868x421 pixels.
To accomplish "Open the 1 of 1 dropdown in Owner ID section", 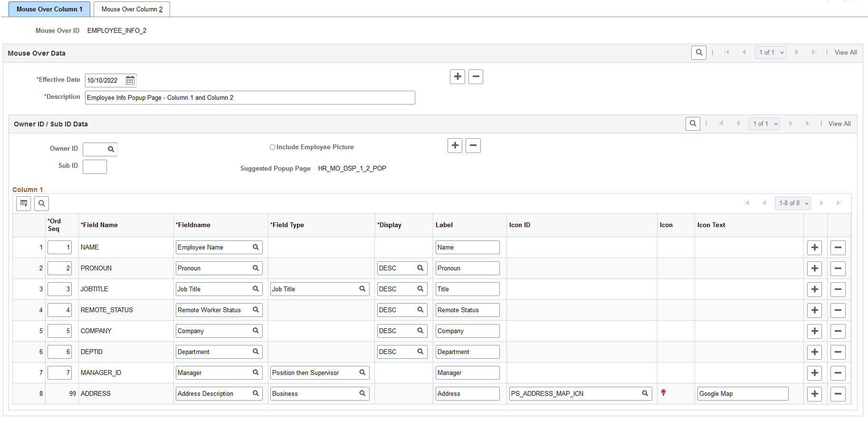I will point(764,124).
